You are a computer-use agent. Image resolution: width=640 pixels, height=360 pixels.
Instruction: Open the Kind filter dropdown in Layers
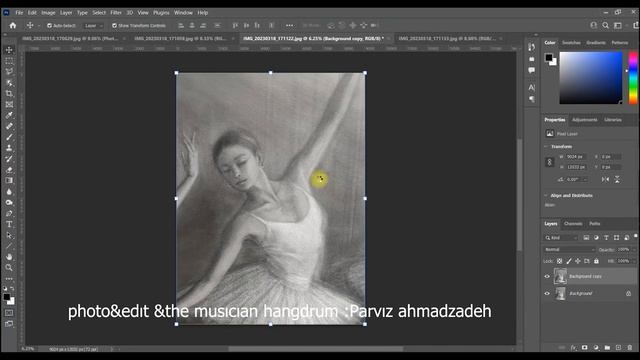pyautogui.click(x=562, y=238)
